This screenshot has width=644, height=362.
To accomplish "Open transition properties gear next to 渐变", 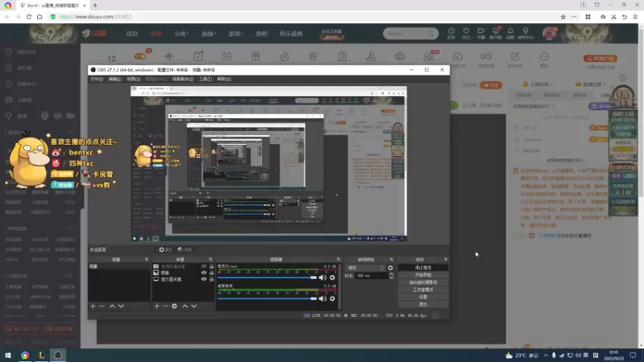I will [390, 268].
